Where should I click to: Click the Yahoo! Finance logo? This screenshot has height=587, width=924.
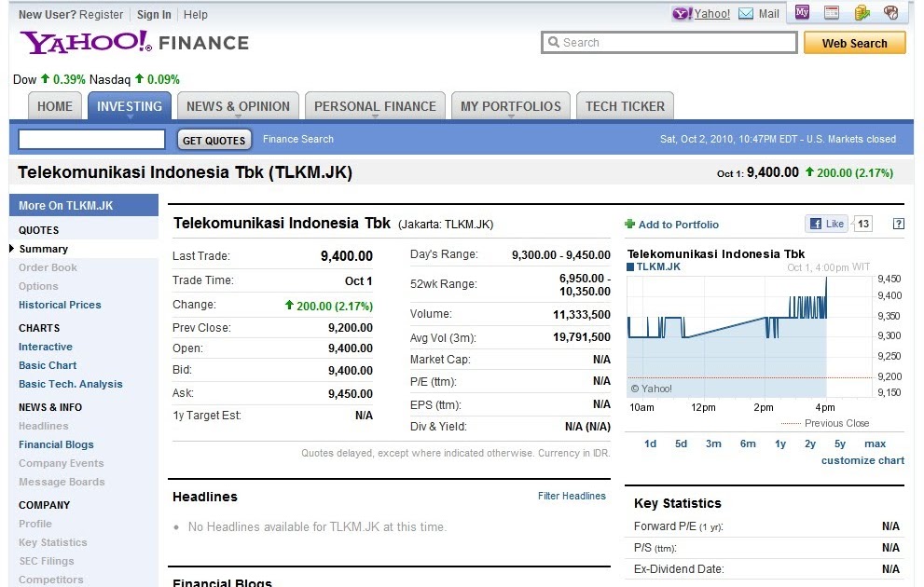pyautogui.click(x=135, y=42)
